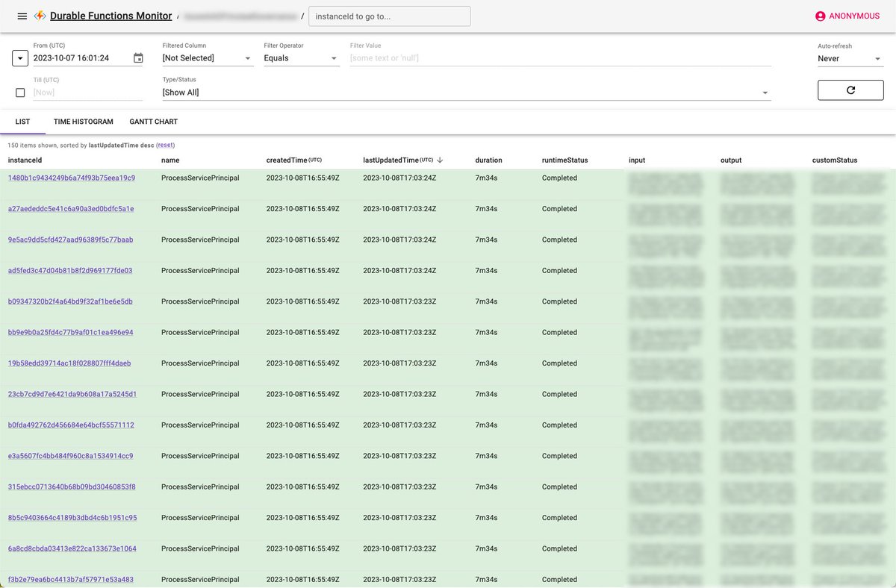Image resolution: width=896 pixels, height=588 pixels.
Task: Open the Type/Status Show All dropdown
Action: 467,93
